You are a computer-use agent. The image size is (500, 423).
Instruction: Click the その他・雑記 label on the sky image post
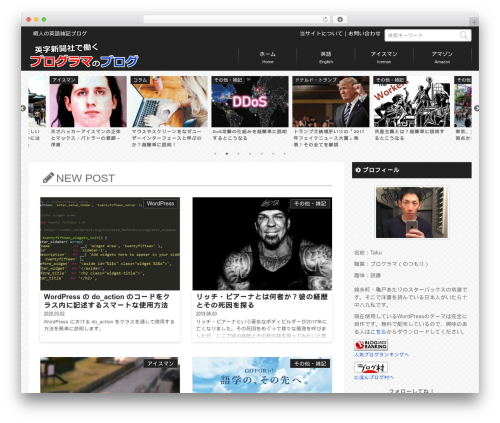(x=310, y=363)
